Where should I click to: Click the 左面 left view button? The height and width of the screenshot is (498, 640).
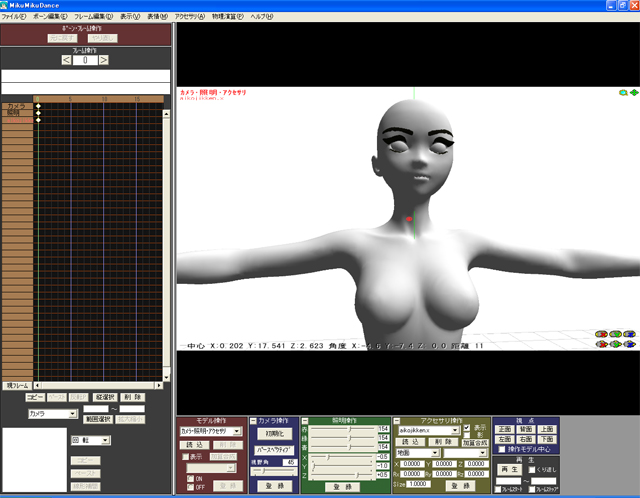pos(504,439)
